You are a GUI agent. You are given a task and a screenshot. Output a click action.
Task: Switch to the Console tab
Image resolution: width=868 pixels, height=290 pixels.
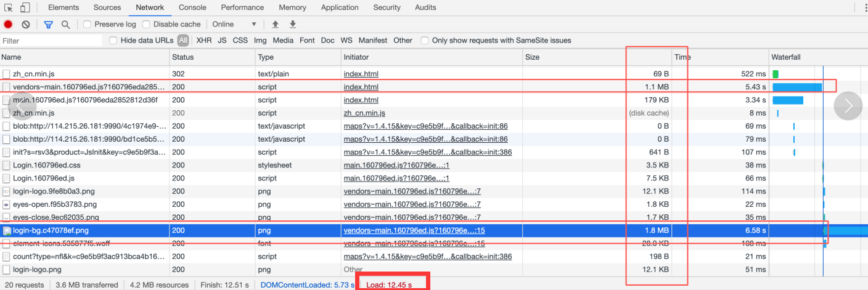[x=192, y=7]
